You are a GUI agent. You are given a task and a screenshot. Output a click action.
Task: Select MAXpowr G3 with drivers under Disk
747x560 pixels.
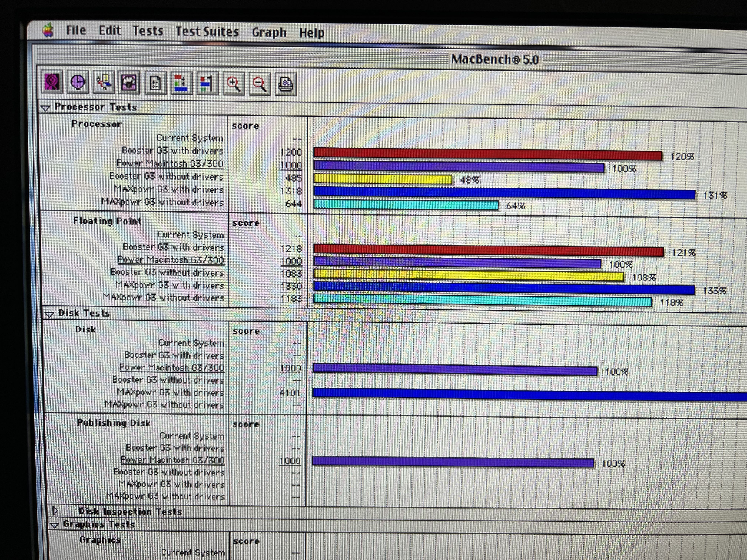(171, 392)
